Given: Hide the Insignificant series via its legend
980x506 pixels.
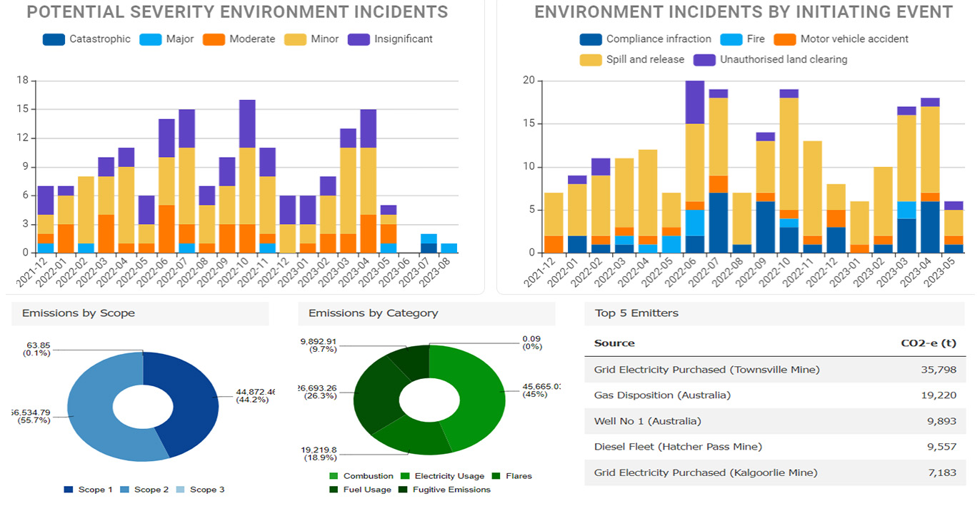Looking at the screenshot, I should coord(390,39).
